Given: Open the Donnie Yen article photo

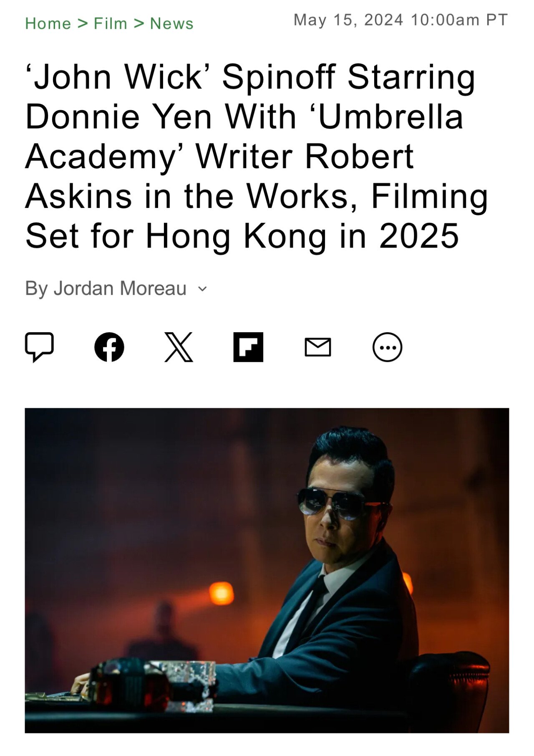Looking at the screenshot, I should coord(267,570).
